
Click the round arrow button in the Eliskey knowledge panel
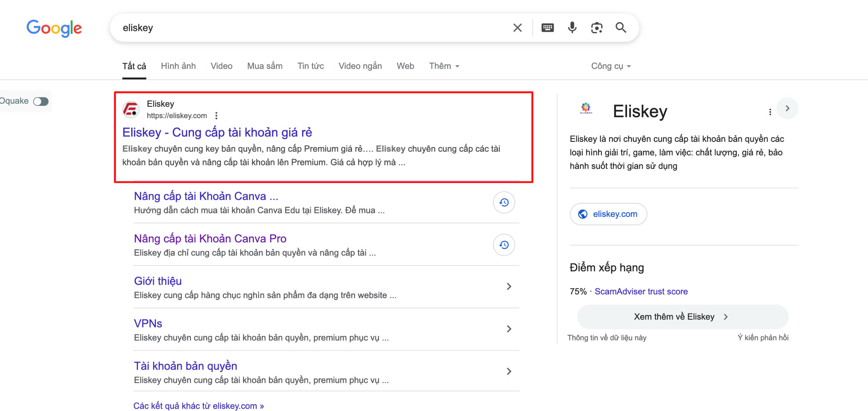[x=787, y=108]
